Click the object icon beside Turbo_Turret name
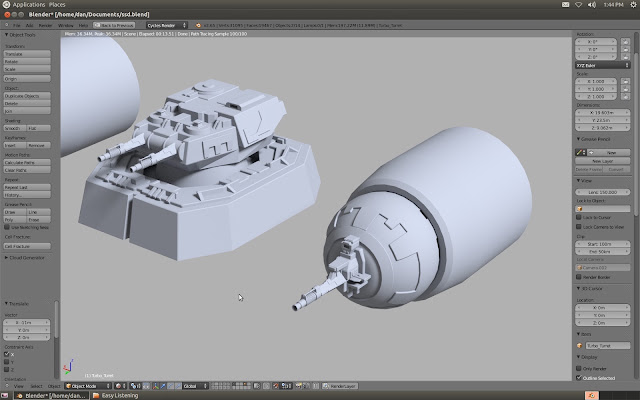640x400 pixels. click(x=579, y=346)
